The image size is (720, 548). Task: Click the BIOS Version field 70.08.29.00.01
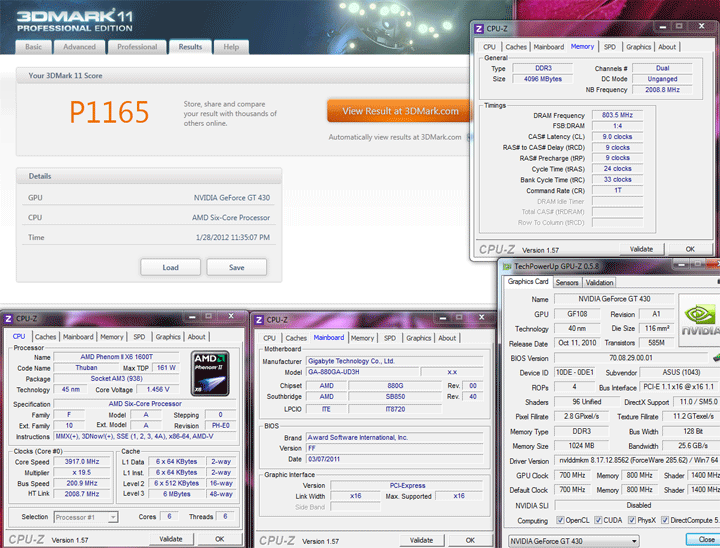(630, 358)
